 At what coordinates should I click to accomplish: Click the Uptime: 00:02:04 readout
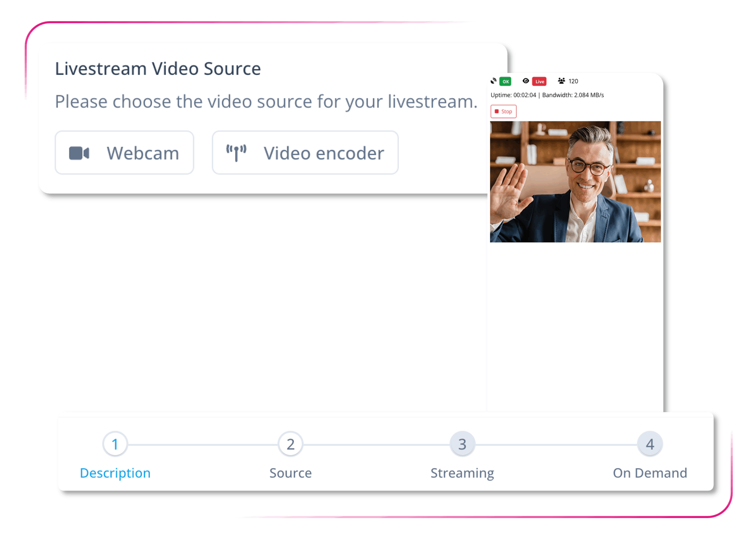[x=513, y=95]
